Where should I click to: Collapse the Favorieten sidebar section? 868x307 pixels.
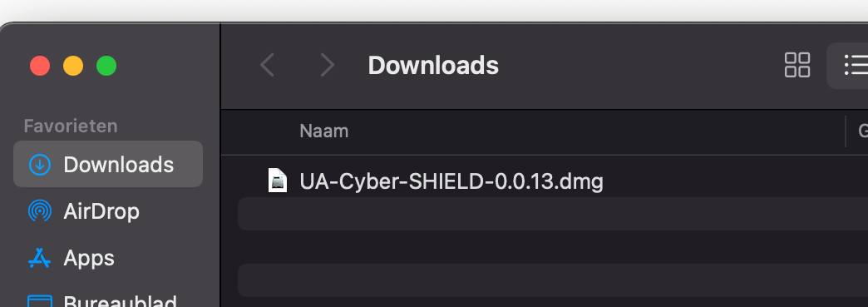tap(71, 126)
